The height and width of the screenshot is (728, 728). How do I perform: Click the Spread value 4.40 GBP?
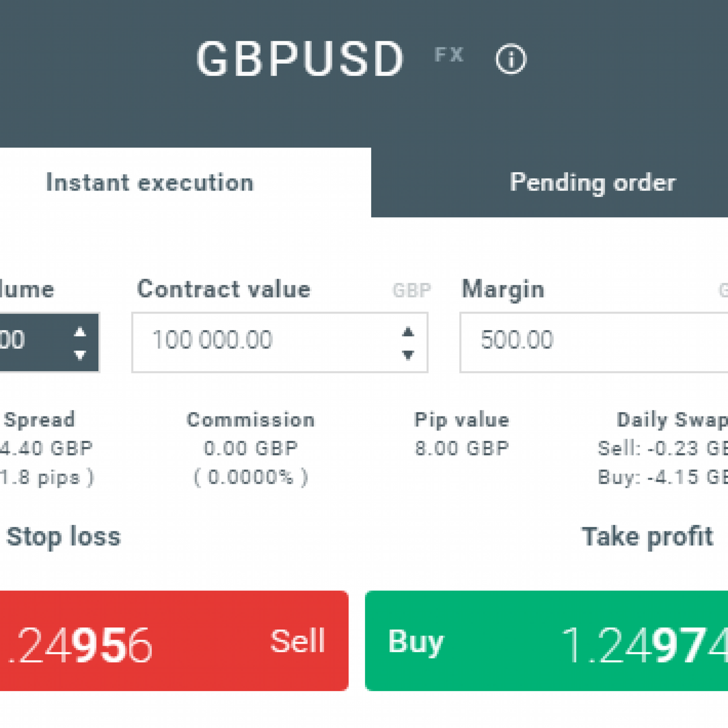(x=47, y=448)
